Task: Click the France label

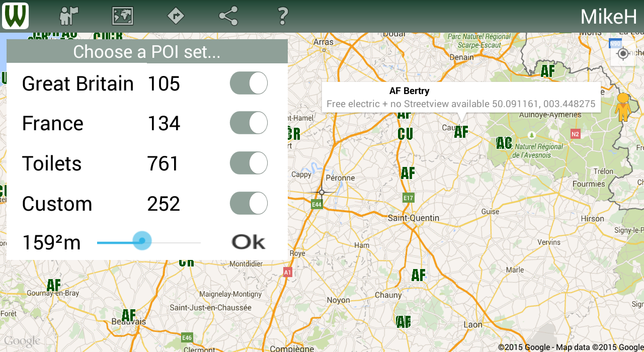Action: pyautogui.click(x=52, y=124)
